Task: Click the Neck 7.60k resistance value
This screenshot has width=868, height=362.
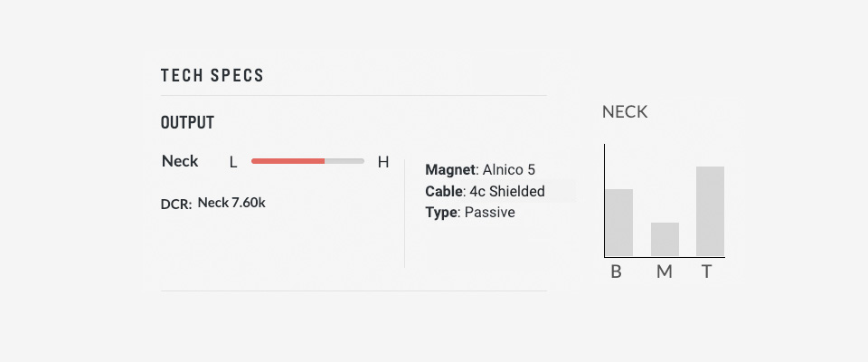Action: coord(231,203)
